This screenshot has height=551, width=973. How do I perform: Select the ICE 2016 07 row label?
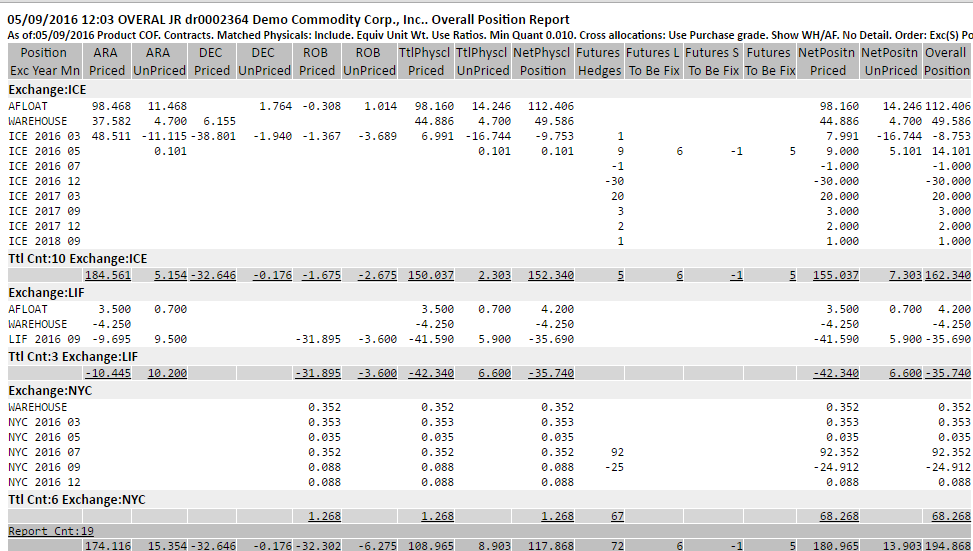[44, 166]
